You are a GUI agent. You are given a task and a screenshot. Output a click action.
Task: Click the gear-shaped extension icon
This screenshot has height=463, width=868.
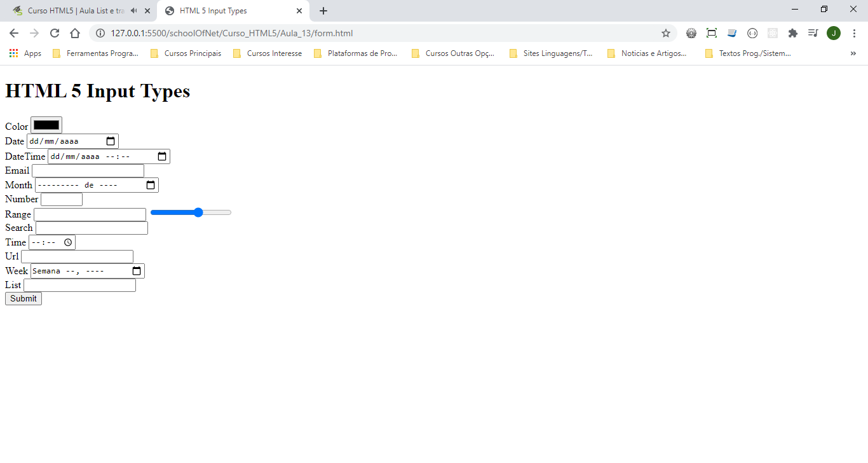click(691, 33)
